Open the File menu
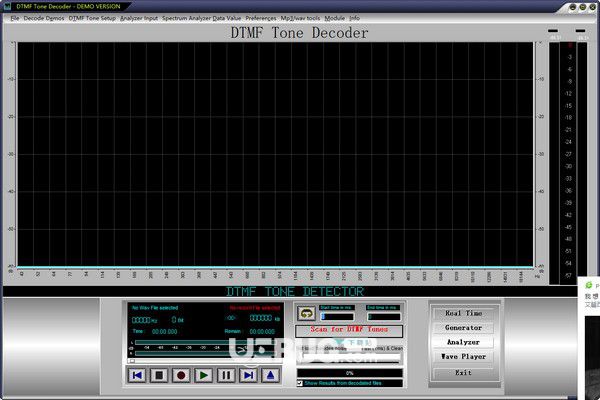 pyautogui.click(x=15, y=18)
